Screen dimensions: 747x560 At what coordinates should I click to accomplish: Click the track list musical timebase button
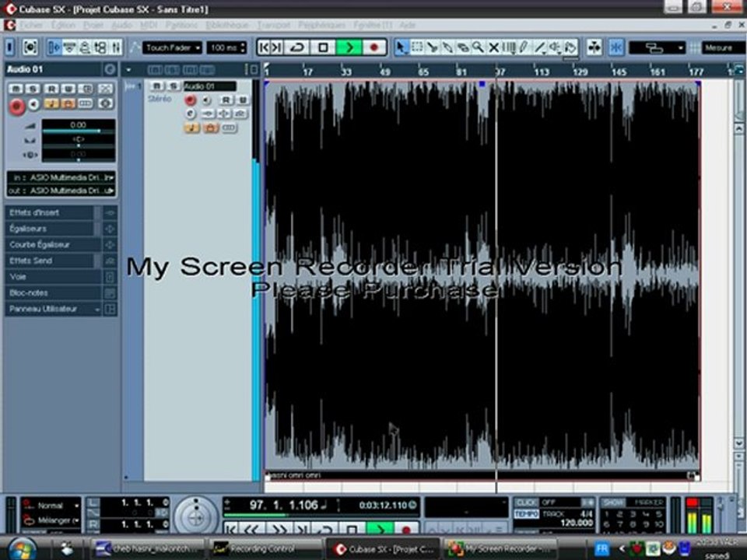tap(192, 128)
